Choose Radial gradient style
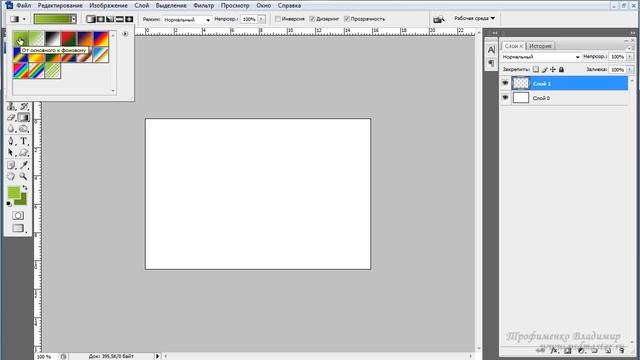 click(100, 19)
